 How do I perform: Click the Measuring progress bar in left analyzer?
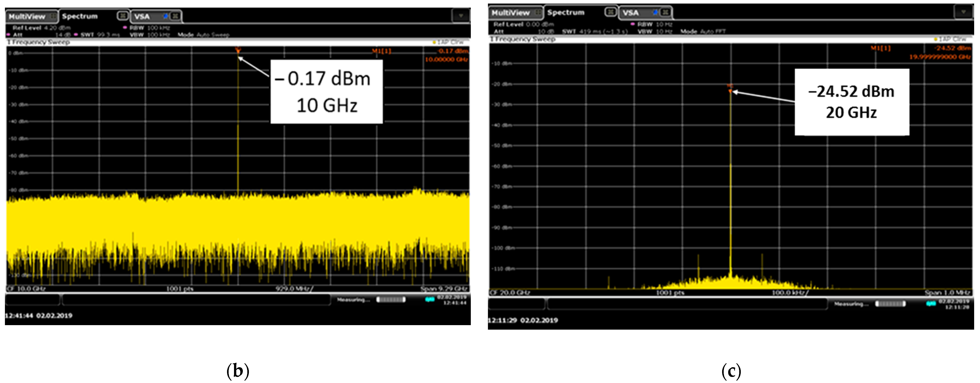pyautogui.click(x=391, y=300)
